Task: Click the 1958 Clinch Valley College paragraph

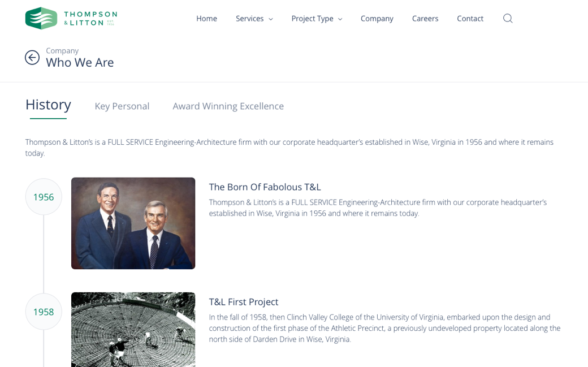Action: (x=385, y=328)
